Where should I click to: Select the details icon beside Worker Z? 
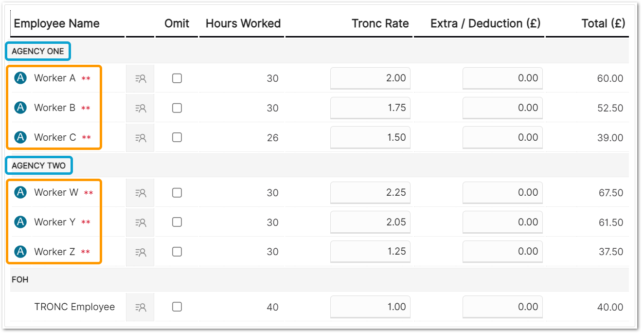[x=140, y=252]
